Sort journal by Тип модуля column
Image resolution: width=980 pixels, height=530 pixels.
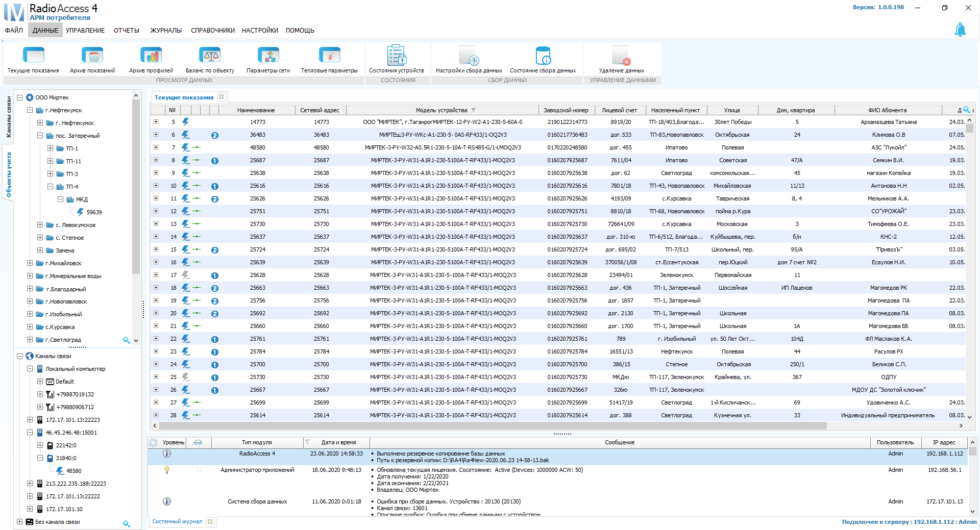click(257, 442)
